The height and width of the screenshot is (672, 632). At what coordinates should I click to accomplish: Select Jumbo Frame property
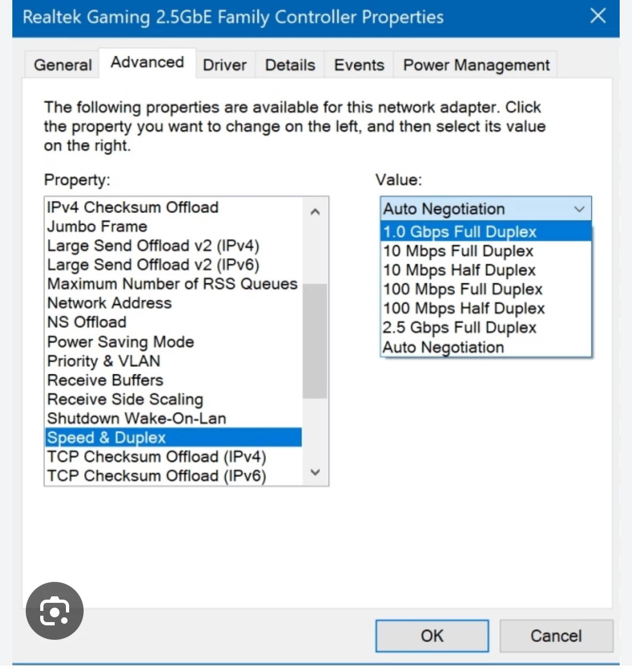(174, 226)
